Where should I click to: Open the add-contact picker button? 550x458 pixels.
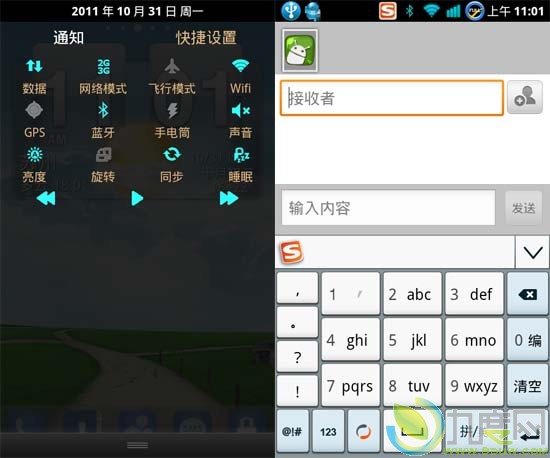525,97
